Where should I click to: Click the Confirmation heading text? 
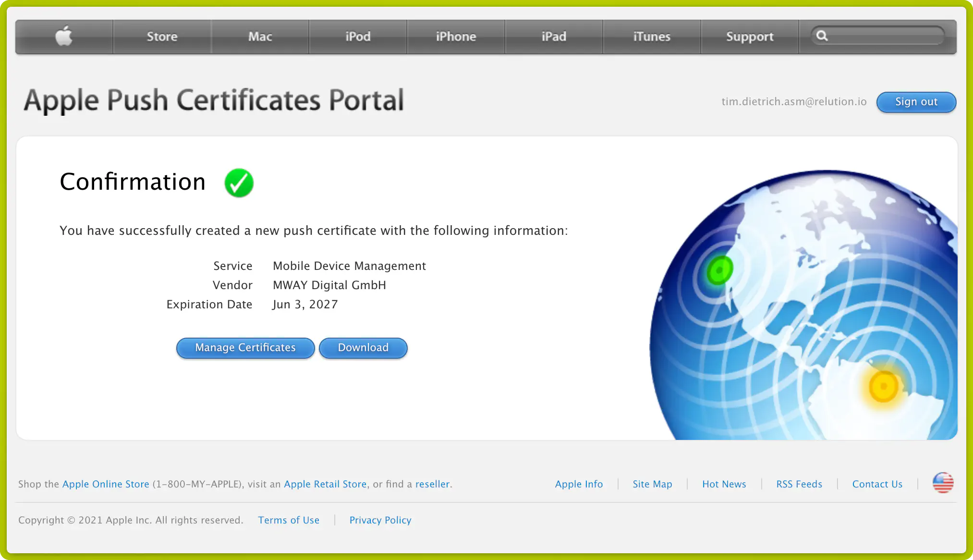133,182
